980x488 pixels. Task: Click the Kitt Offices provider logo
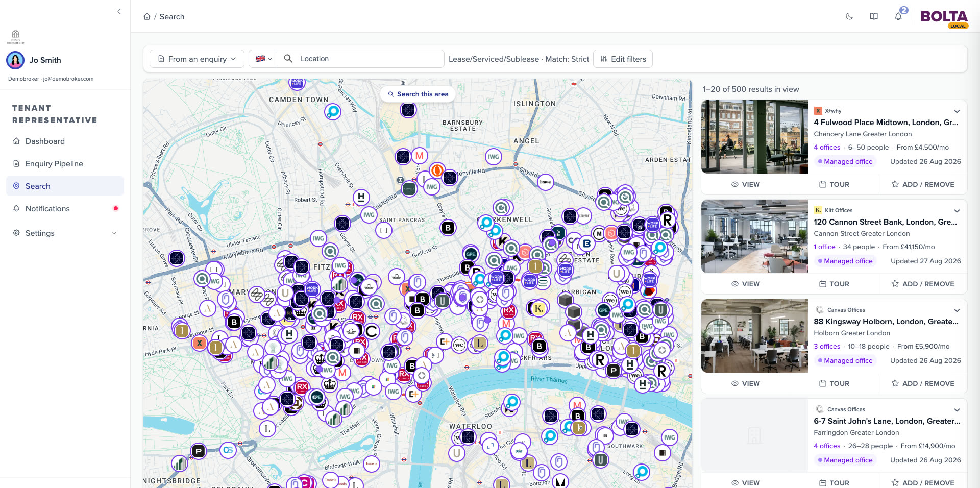point(818,210)
